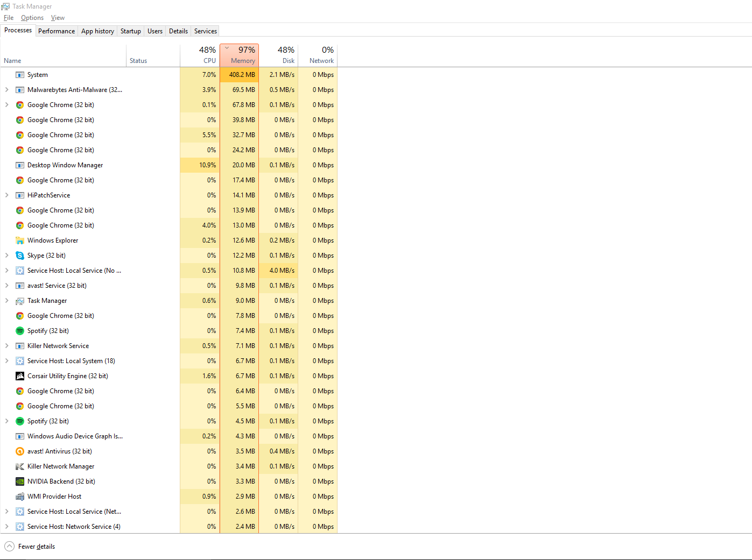Click Service Host: Local Service (No... gear icon
Image resolution: width=752 pixels, height=560 pixels.
pos(20,271)
